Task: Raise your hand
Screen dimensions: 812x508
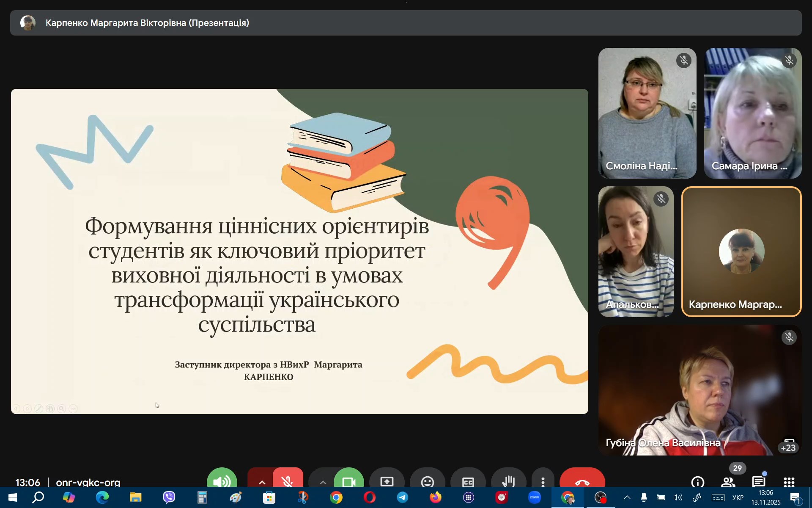Action: click(x=508, y=481)
